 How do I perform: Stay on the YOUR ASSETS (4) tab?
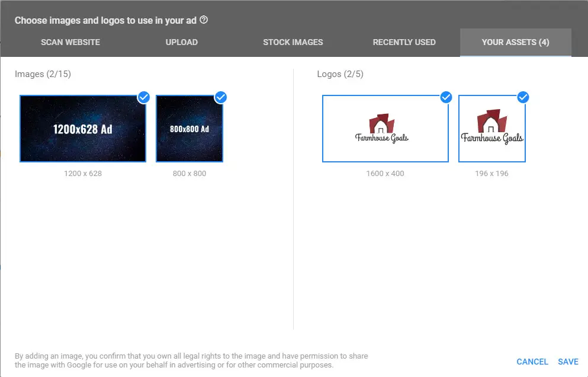515,42
